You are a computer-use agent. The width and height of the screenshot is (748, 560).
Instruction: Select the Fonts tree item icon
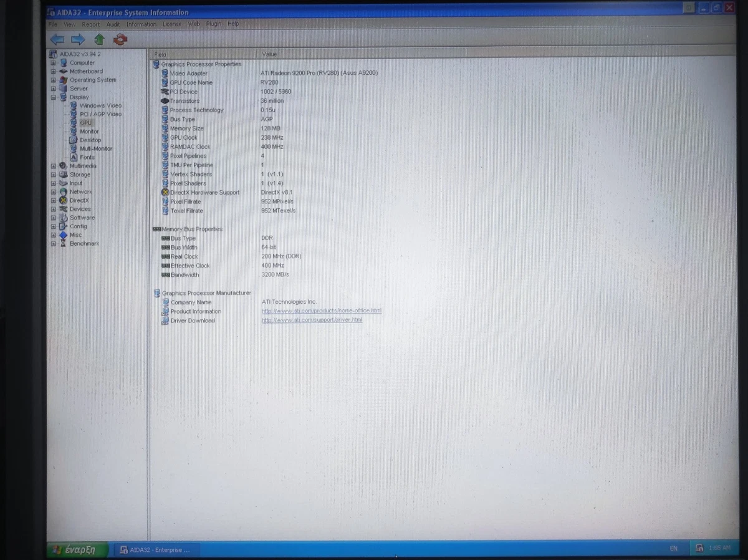click(74, 157)
